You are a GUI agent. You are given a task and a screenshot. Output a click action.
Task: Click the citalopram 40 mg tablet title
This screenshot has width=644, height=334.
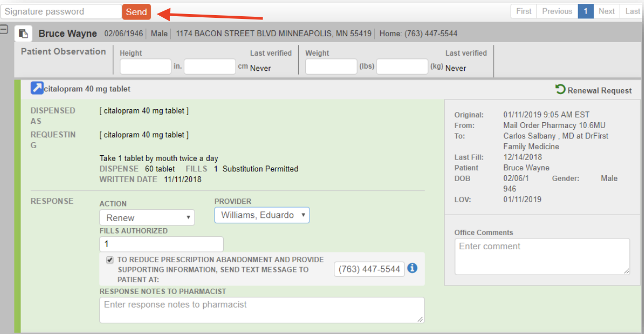click(x=87, y=89)
